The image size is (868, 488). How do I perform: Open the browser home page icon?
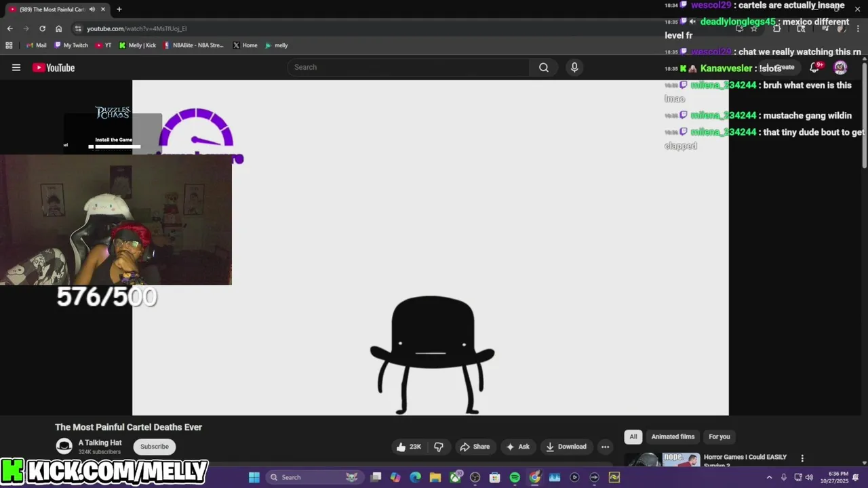point(58,28)
